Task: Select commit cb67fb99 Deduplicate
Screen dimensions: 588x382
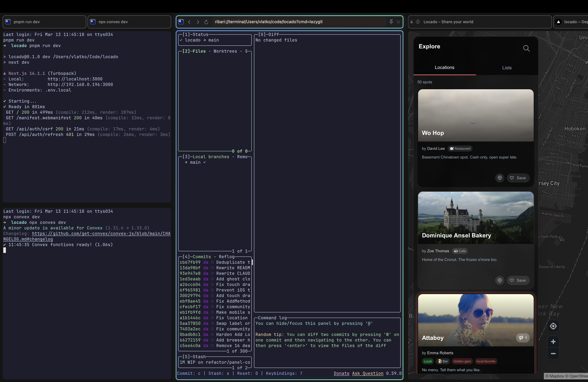Action: (x=215, y=262)
